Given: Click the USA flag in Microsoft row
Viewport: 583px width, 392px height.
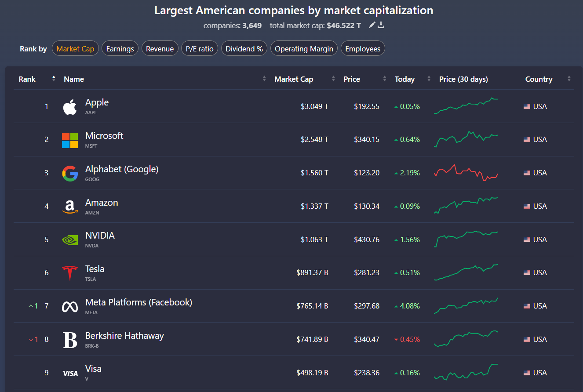Looking at the screenshot, I should coord(527,139).
